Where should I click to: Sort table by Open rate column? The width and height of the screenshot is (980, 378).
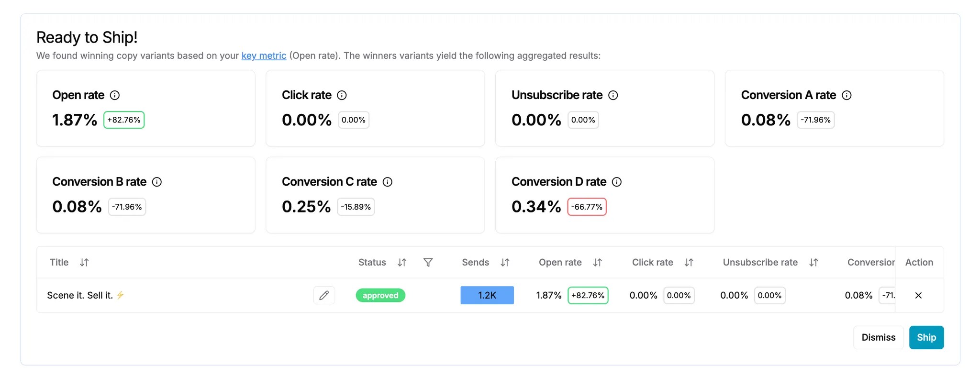click(x=597, y=262)
